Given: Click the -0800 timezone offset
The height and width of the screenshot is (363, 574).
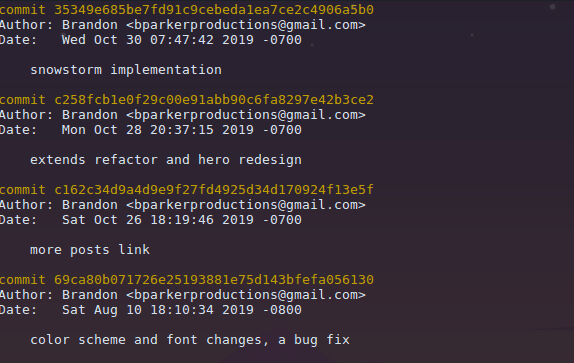Looking at the screenshot, I should (x=282, y=310).
